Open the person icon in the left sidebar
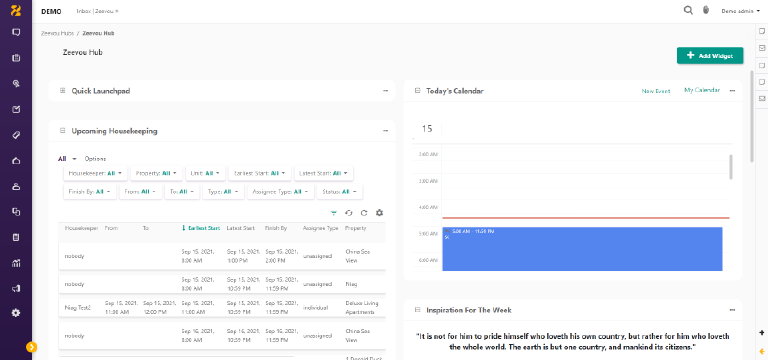 pos(16,187)
